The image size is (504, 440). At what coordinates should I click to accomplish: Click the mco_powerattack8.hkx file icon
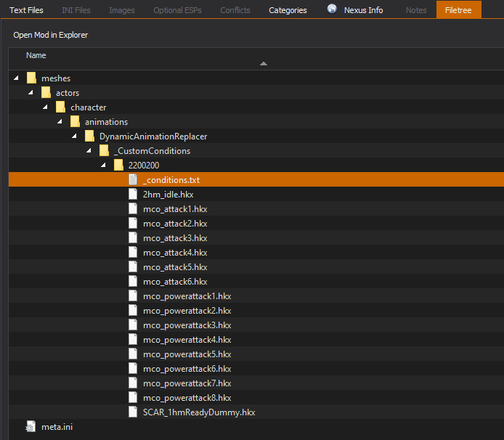[133, 398]
